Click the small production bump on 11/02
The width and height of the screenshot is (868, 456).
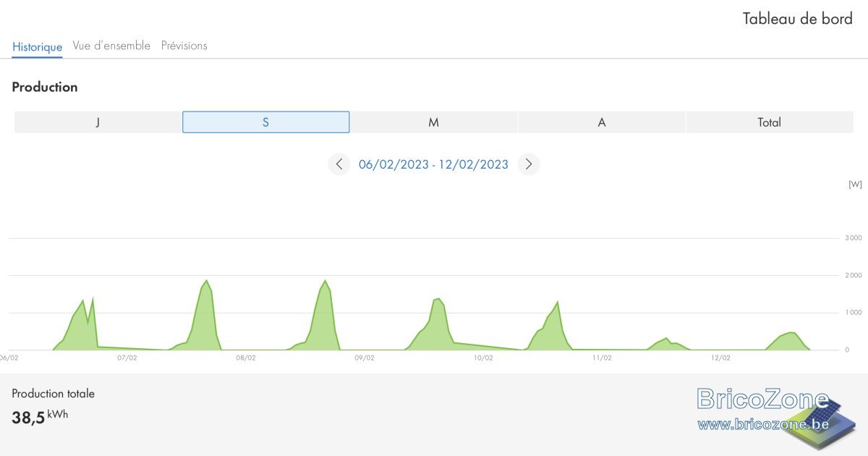coord(666,344)
